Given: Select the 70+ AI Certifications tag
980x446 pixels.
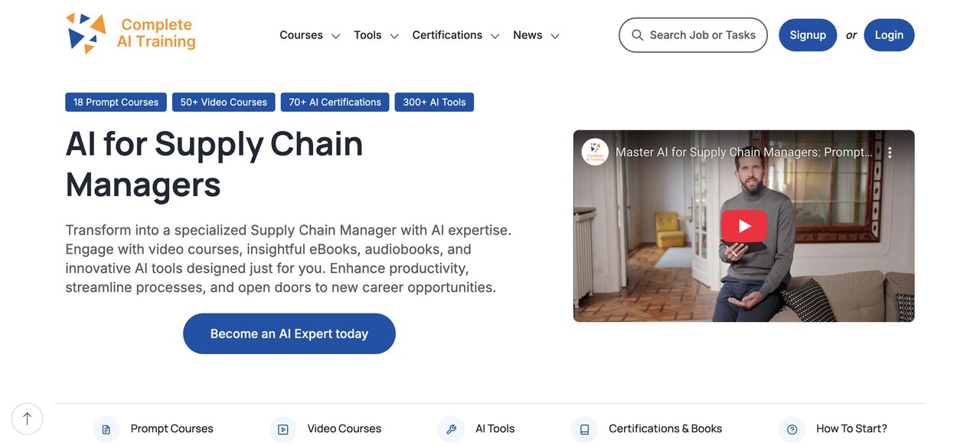Looking at the screenshot, I should tap(335, 102).
